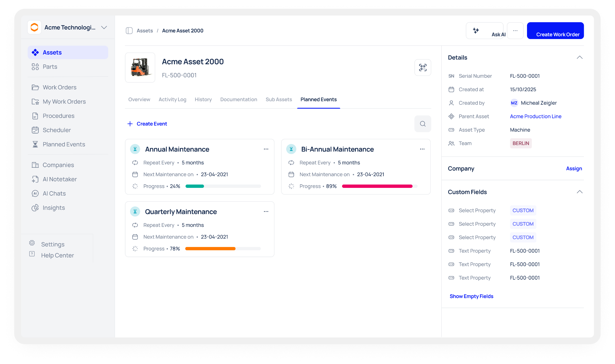615x364 pixels.
Task: Switch to the Activity Log tab
Action: [172, 99]
